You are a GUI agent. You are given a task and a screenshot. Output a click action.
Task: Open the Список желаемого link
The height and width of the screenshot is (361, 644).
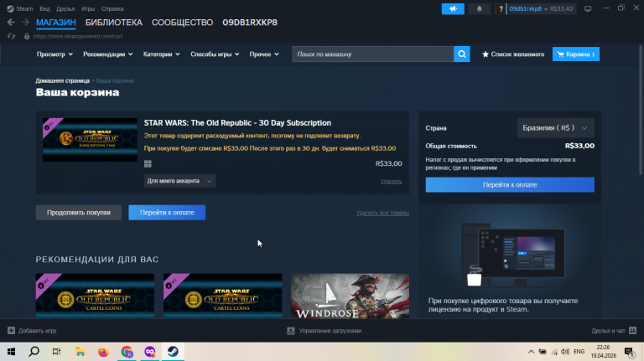pos(513,54)
